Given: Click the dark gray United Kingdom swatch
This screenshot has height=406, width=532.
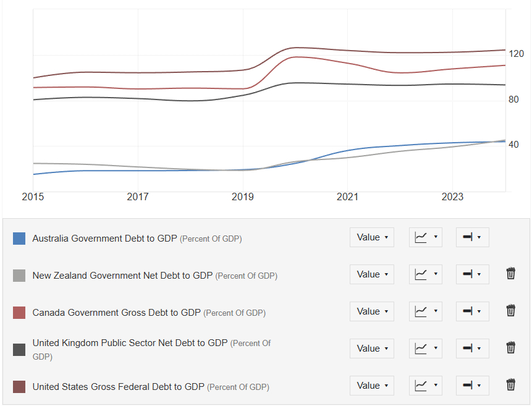Looking at the screenshot, I should 19,350.
